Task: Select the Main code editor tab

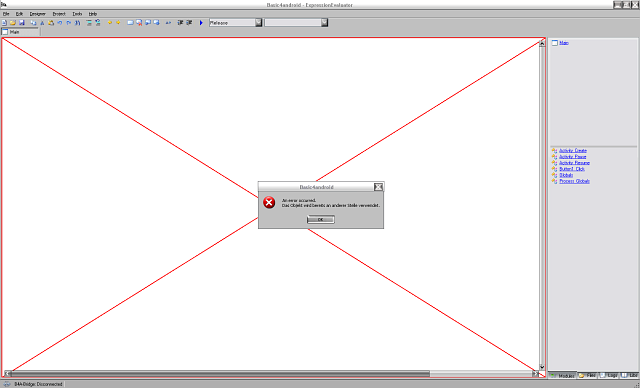Action: [x=20, y=32]
